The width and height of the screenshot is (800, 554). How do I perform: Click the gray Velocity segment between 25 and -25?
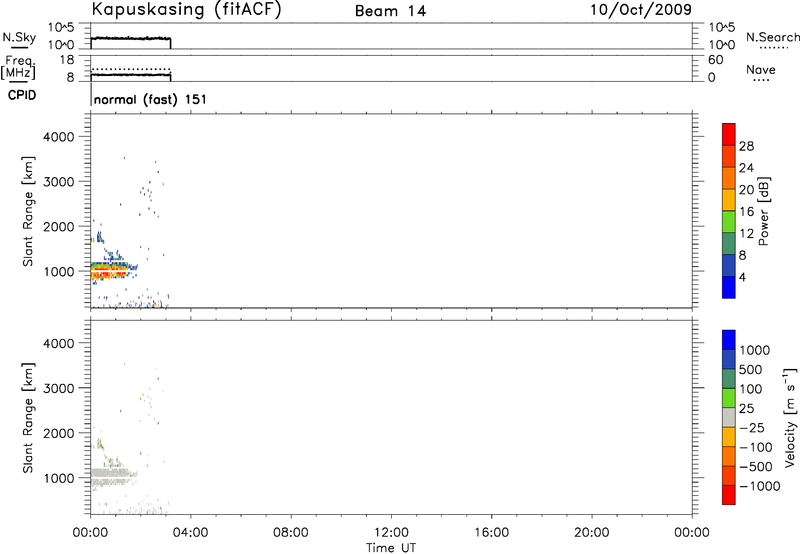[729, 417]
